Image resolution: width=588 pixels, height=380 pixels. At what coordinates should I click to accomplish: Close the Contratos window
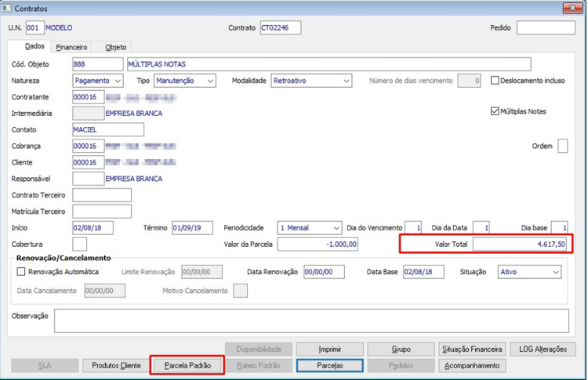click(572, 8)
